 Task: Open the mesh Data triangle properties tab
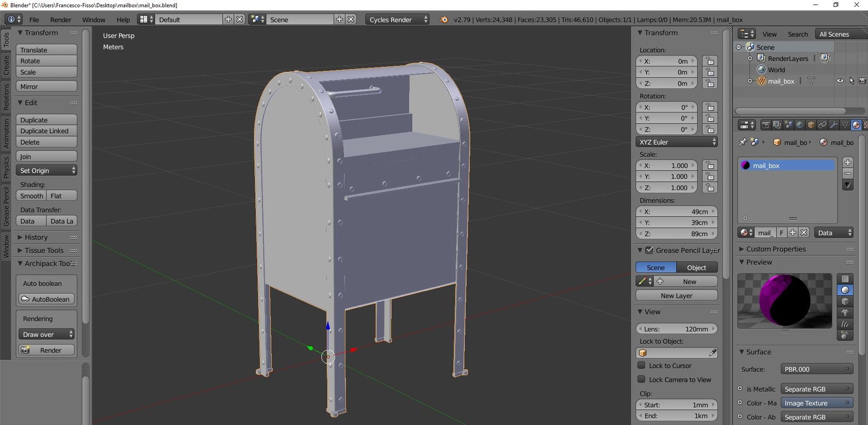point(845,125)
